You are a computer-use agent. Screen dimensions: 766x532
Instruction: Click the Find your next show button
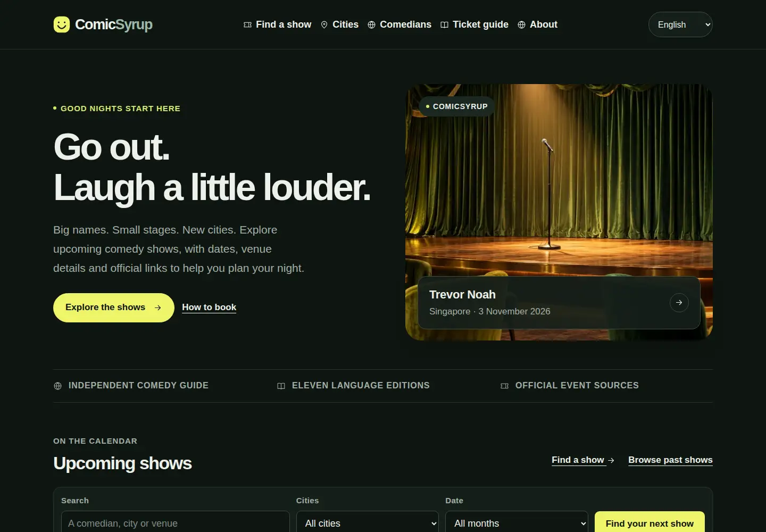[x=650, y=523]
